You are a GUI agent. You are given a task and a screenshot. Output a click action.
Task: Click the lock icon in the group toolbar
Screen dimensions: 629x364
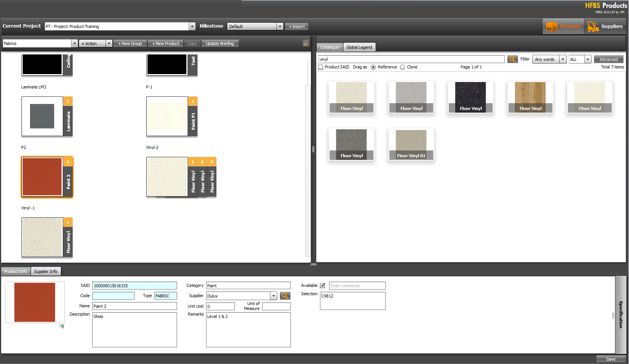coord(306,43)
